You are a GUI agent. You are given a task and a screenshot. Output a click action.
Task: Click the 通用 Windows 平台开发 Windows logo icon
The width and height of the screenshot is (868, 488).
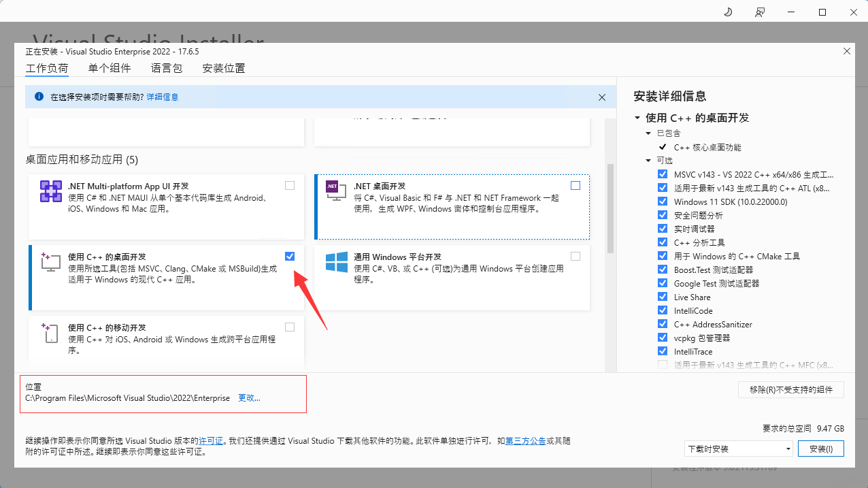(337, 263)
